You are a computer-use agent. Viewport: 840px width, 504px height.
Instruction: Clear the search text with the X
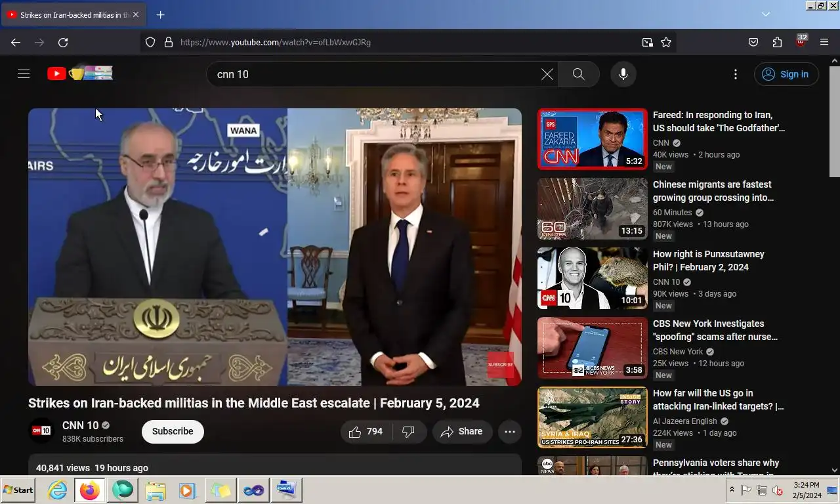[547, 74]
